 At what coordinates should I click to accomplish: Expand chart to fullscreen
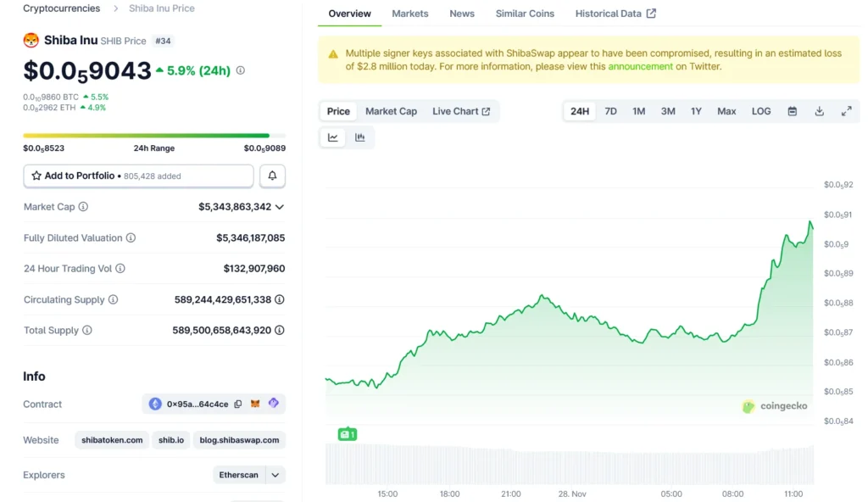pyautogui.click(x=846, y=111)
